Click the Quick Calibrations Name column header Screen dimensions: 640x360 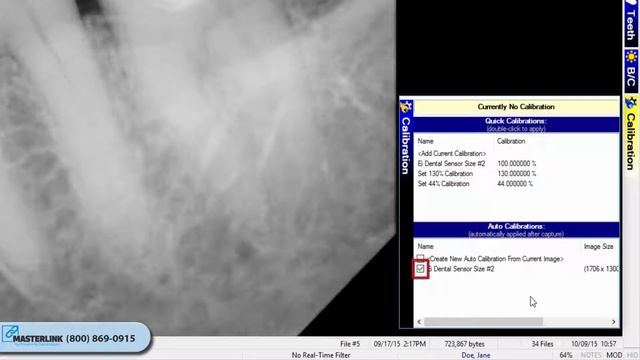425,141
